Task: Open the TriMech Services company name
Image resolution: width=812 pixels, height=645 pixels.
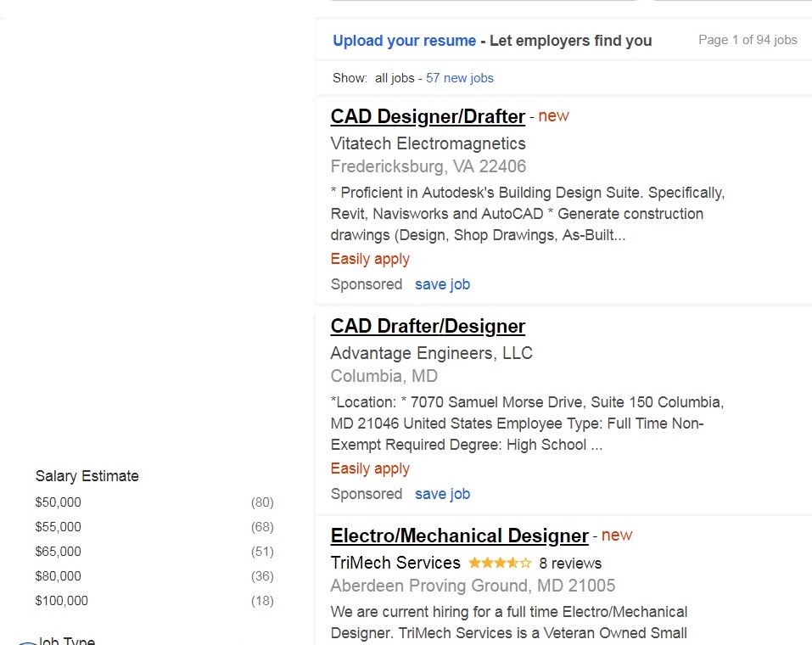Action: [395, 563]
